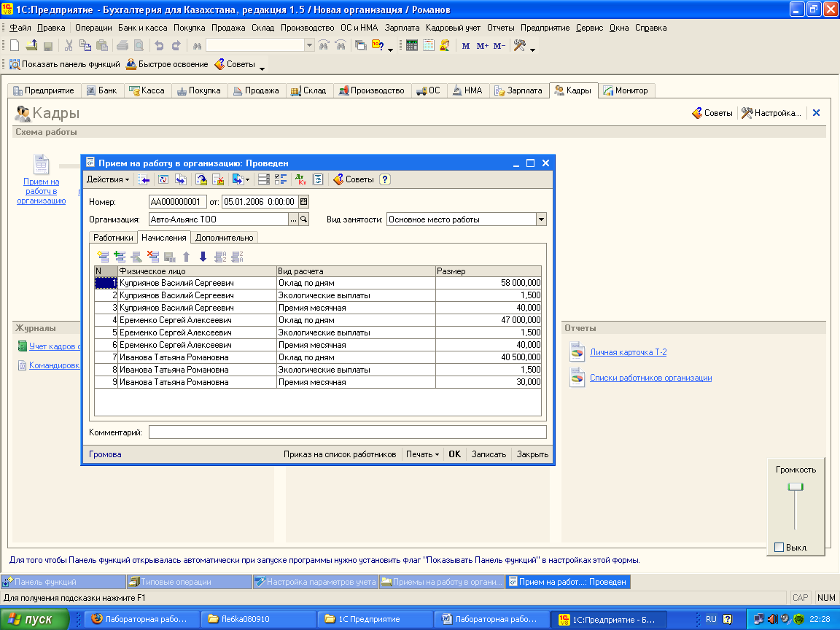Click the M- memory button
The height and width of the screenshot is (630, 840).
pos(499,46)
